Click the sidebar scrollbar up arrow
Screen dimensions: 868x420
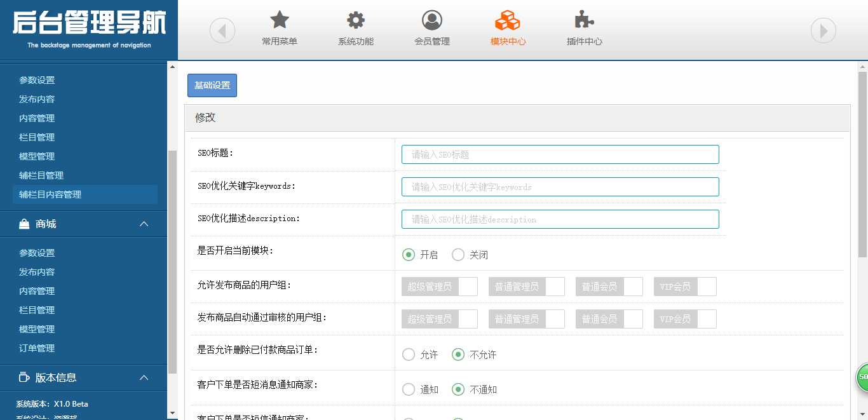[x=172, y=66]
